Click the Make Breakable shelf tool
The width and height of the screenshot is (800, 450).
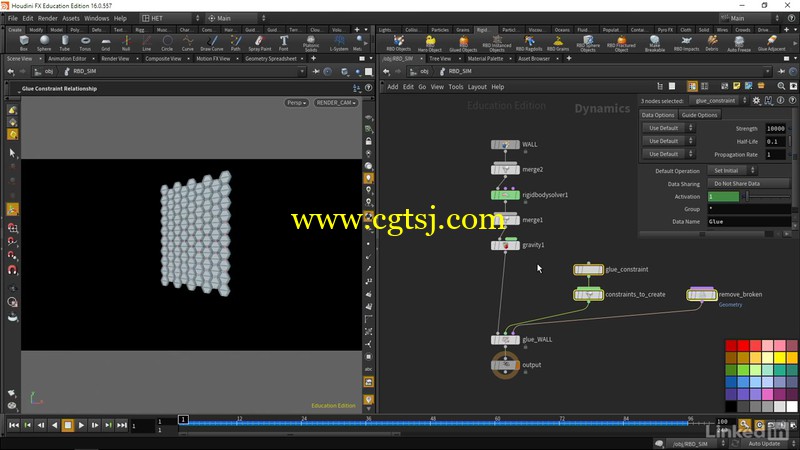[655, 43]
